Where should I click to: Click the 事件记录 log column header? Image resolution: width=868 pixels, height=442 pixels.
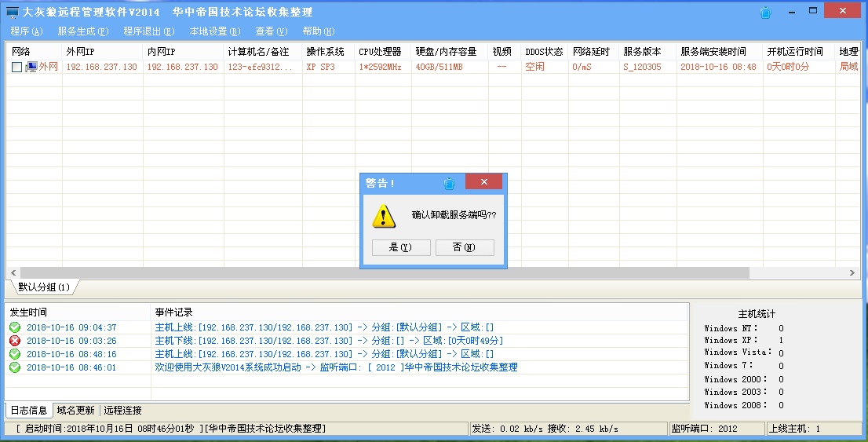pyautogui.click(x=419, y=312)
